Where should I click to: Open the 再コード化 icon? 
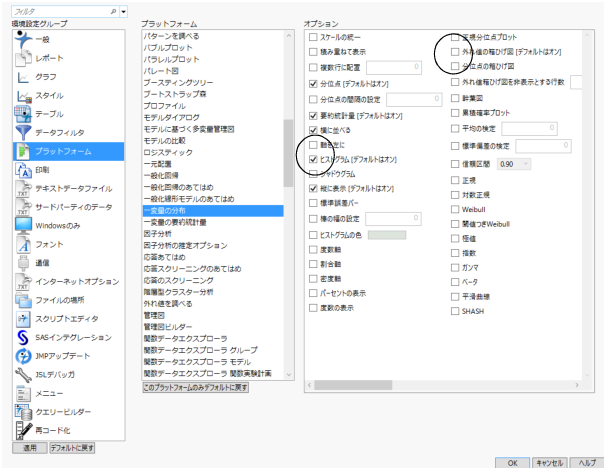24,430
